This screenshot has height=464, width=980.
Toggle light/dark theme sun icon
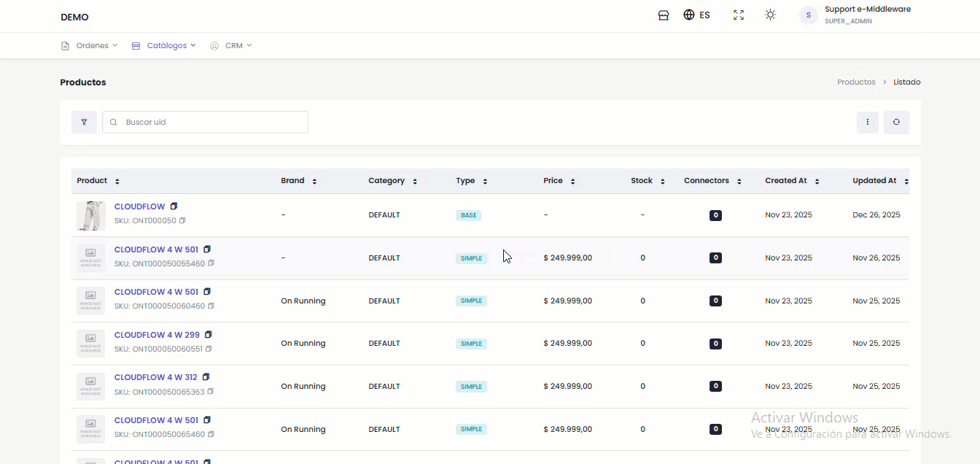pos(770,15)
